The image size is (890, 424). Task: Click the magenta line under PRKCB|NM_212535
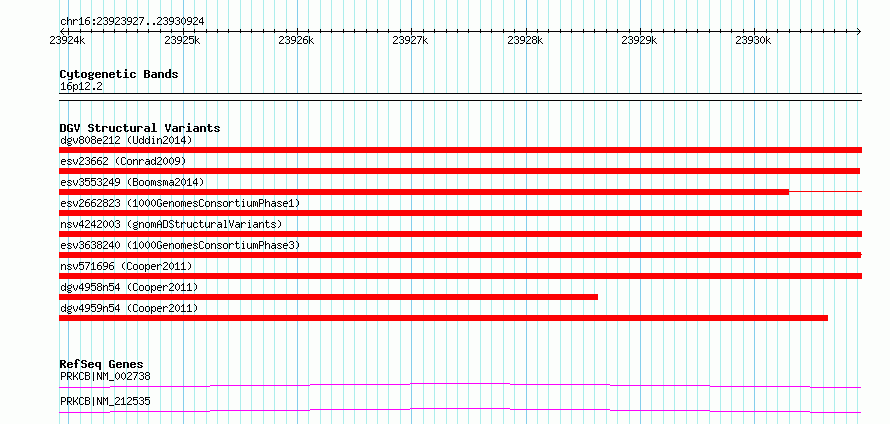coord(460,410)
